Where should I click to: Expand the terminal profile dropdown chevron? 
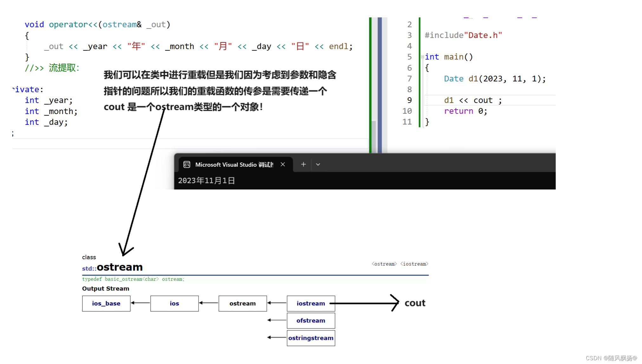pos(318,164)
